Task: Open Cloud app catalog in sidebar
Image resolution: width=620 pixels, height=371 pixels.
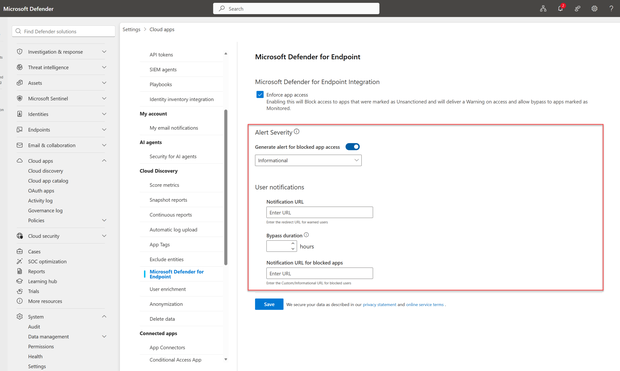Action: (x=48, y=181)
